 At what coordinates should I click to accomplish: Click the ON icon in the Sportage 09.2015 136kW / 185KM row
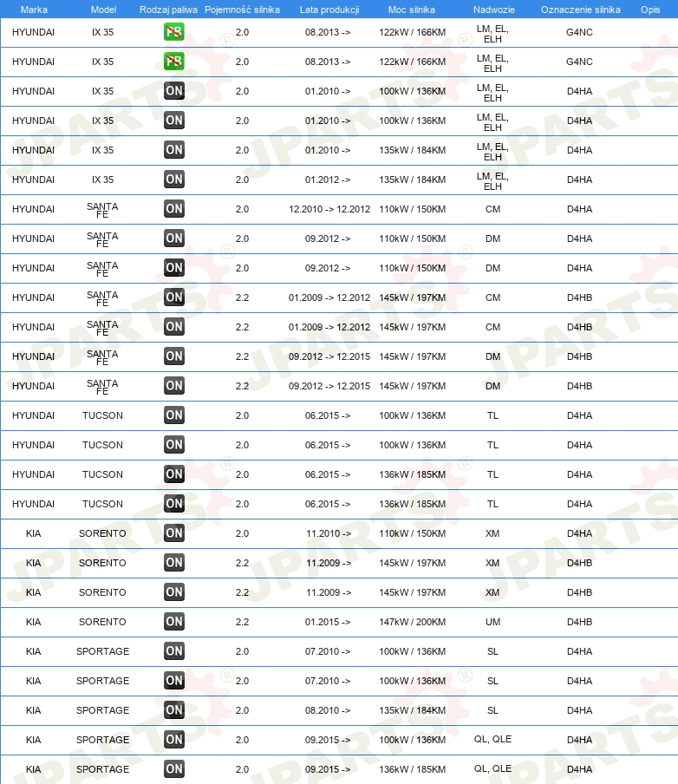[174, 769]
